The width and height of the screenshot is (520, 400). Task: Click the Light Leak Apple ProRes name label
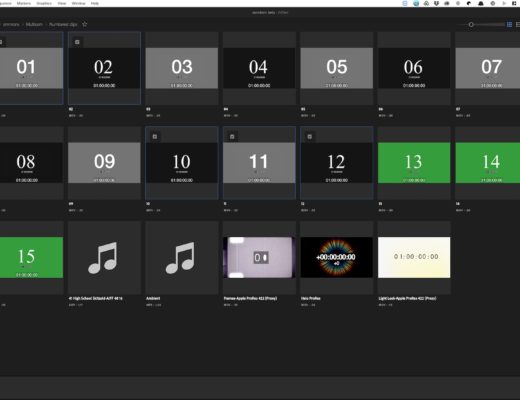[407, 298]
